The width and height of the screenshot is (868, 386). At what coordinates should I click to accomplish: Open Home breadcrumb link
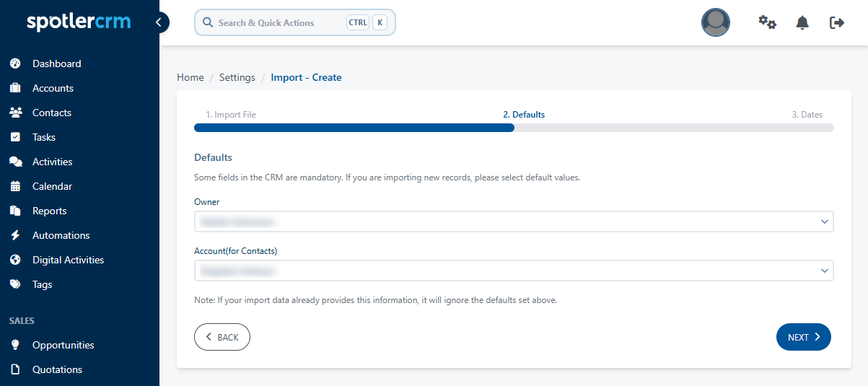point(190,77)
